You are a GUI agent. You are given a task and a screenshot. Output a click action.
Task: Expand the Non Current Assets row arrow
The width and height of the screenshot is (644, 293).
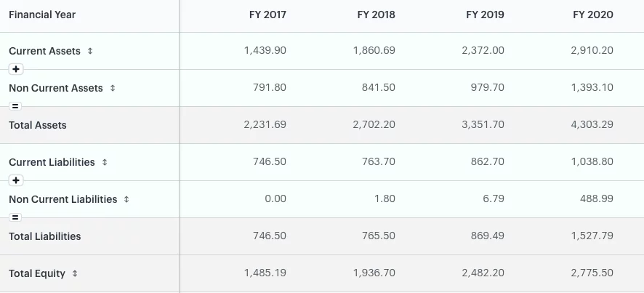click(x=113, y=88)
